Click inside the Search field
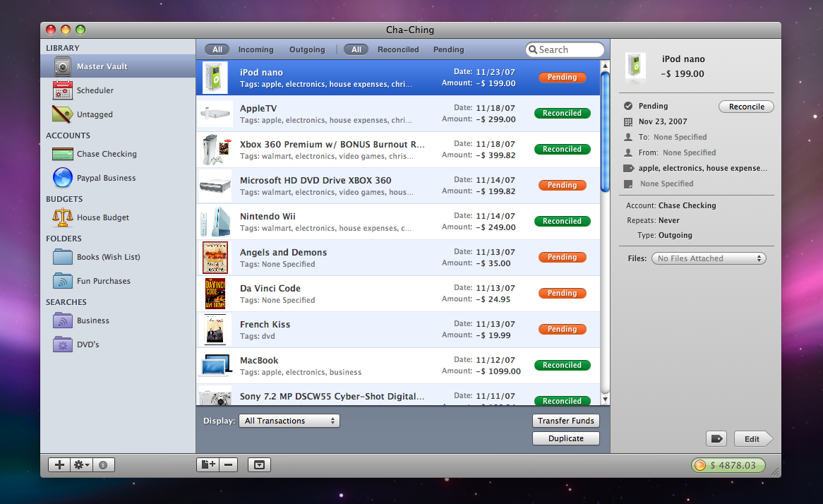 [x=569, y=49]
